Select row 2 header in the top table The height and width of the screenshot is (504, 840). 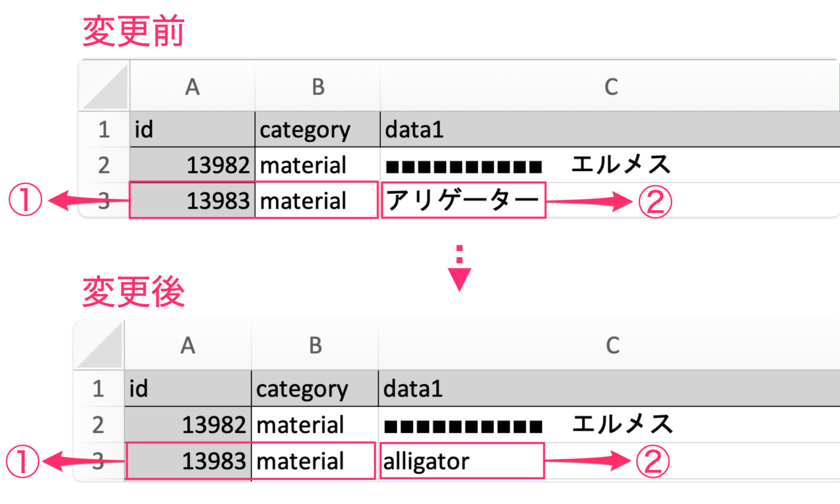pyautogui.click(x=104, y=165)
